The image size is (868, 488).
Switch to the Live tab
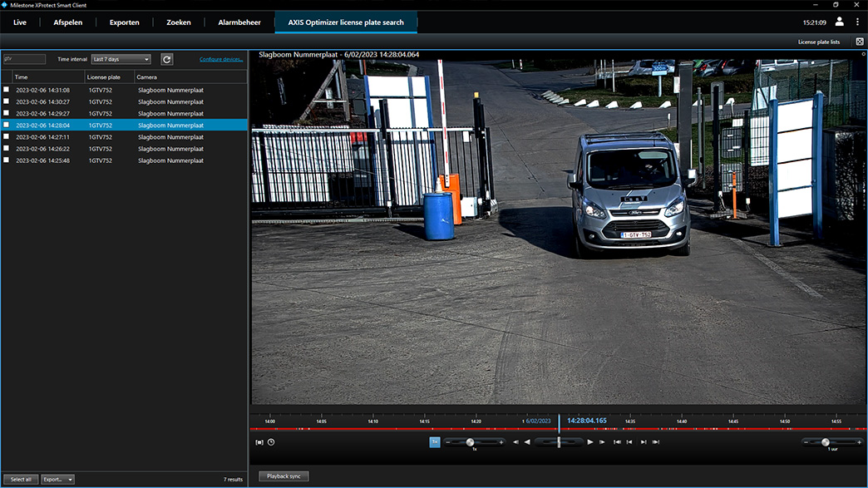(x=20, y=22)
